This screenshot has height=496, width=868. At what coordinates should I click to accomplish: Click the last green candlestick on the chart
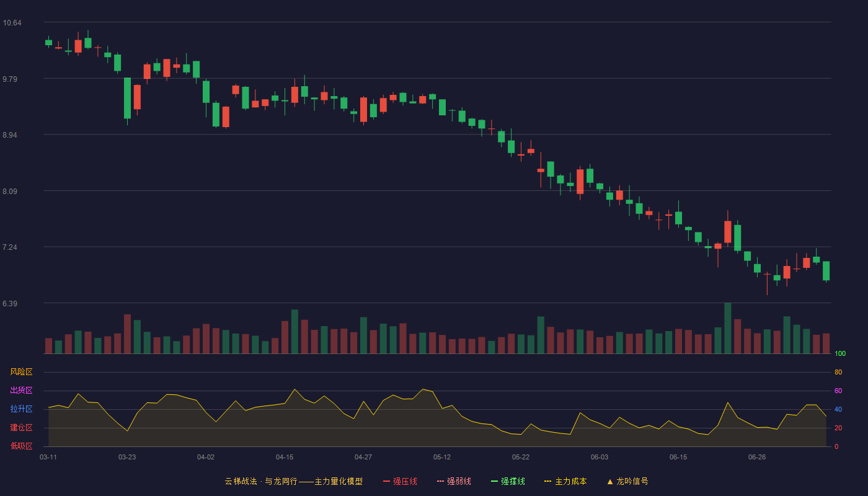826,271
